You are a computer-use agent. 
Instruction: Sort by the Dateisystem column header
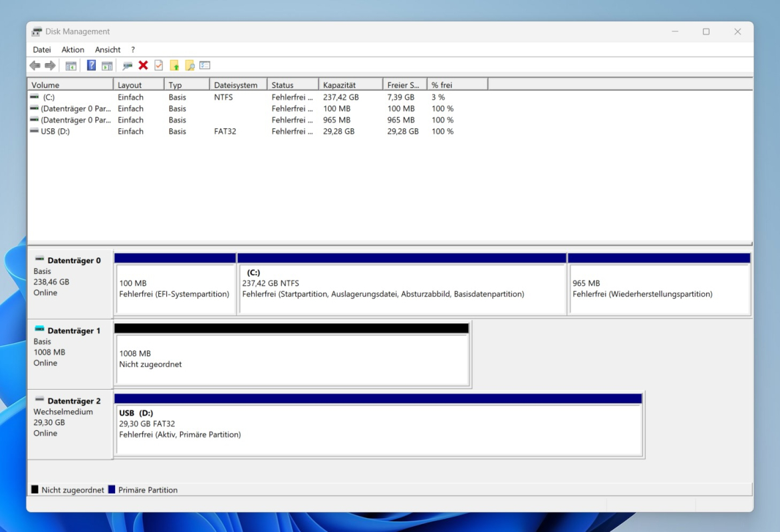click(238, 85)
